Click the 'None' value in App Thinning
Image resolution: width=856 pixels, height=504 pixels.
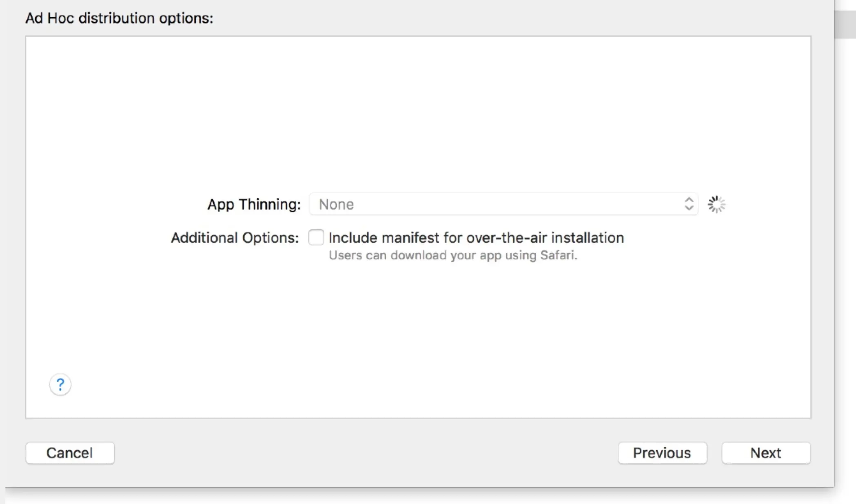click(336, 204)
